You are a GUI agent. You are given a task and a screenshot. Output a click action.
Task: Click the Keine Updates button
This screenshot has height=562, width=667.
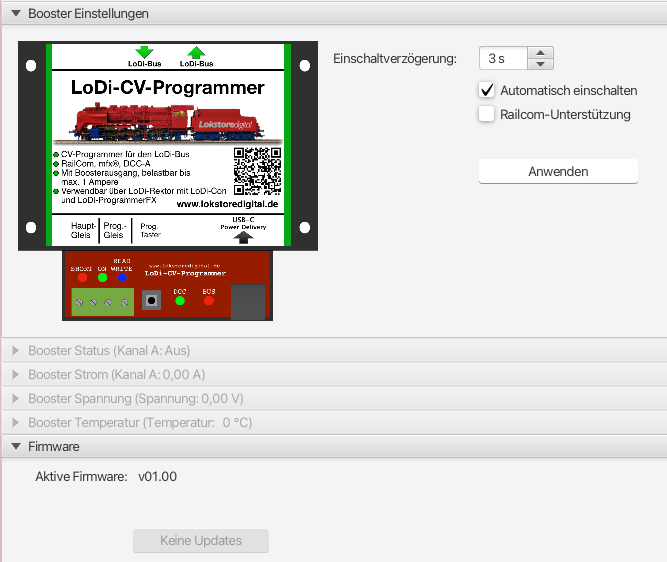[201, 541]
